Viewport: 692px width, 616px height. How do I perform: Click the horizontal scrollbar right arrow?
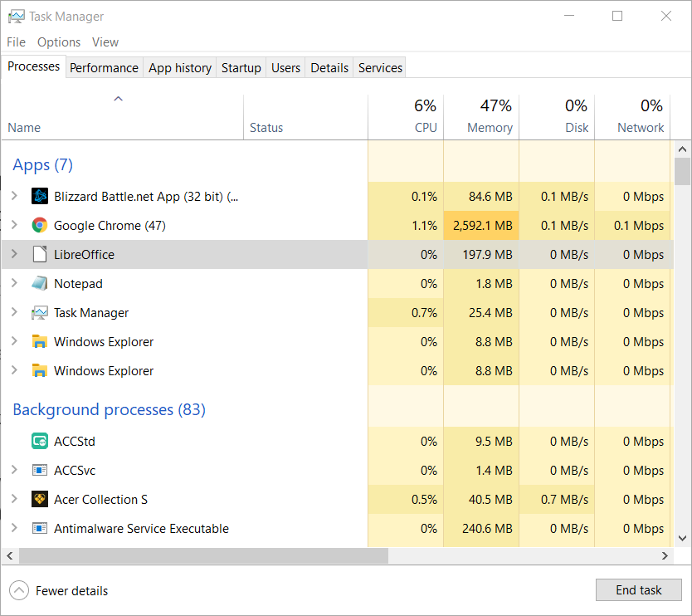click(x=665, y=556)
